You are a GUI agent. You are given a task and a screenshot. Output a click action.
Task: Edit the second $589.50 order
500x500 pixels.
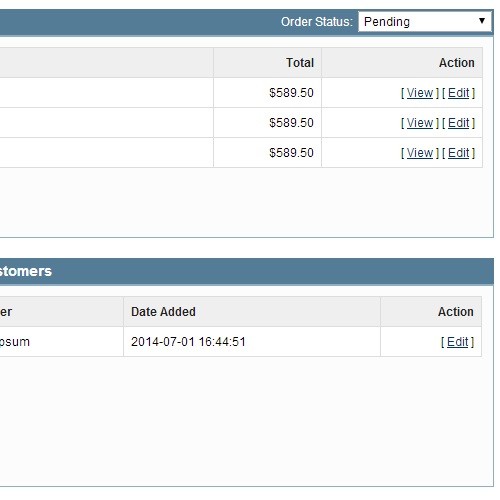click(458, 123)
